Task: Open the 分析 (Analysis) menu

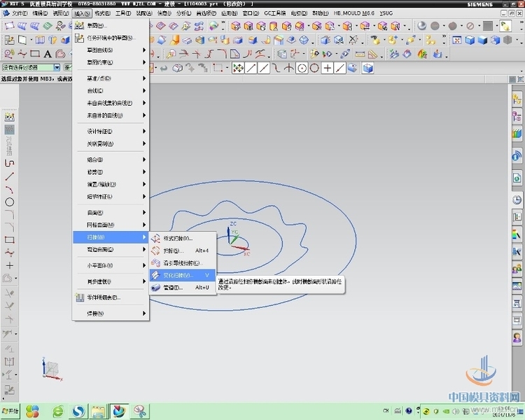Action: tap(183, 13)
